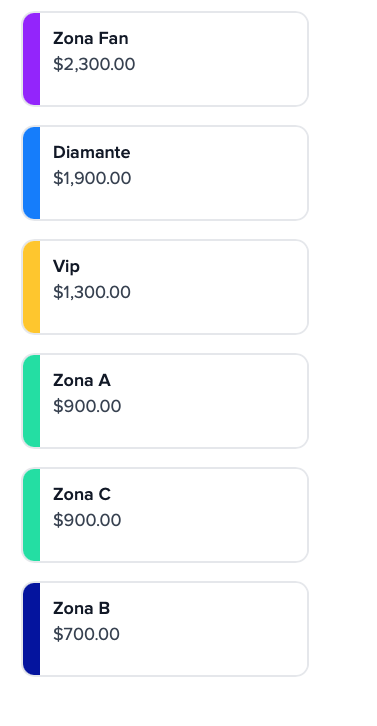Screen dimensions: 377x726
Task: Choose the Diamante ticket option
Action: tap(165, 173)
